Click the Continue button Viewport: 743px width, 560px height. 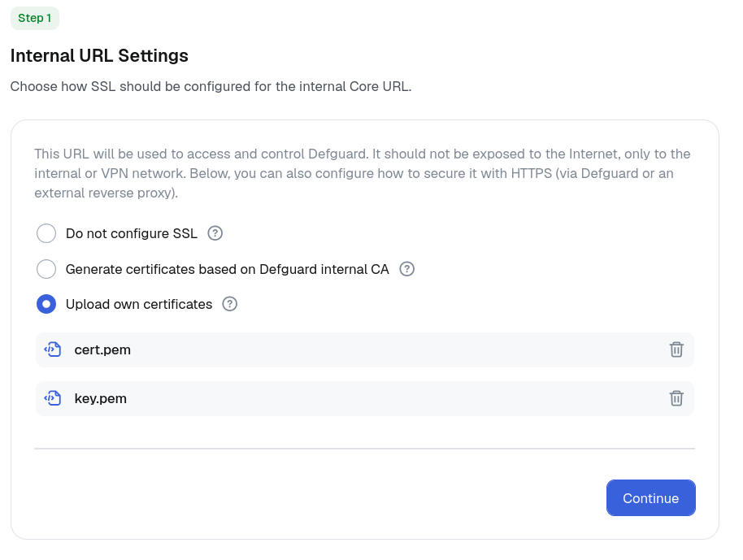650,498
